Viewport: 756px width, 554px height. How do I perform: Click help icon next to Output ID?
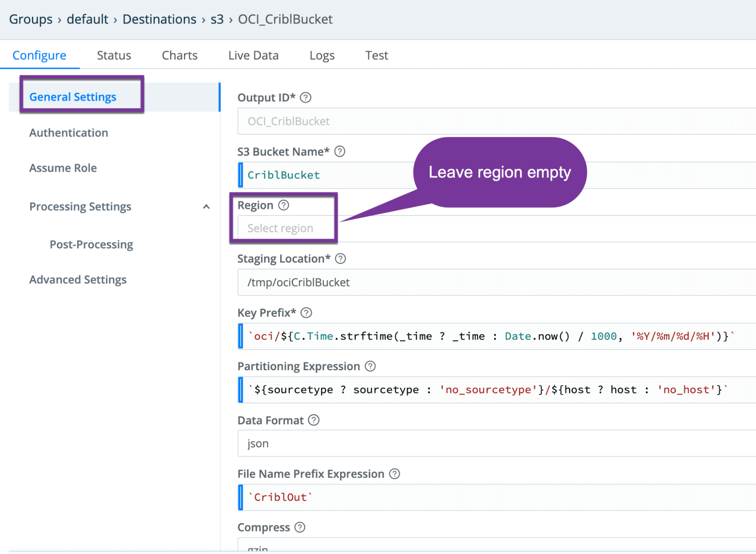point(306,98)
